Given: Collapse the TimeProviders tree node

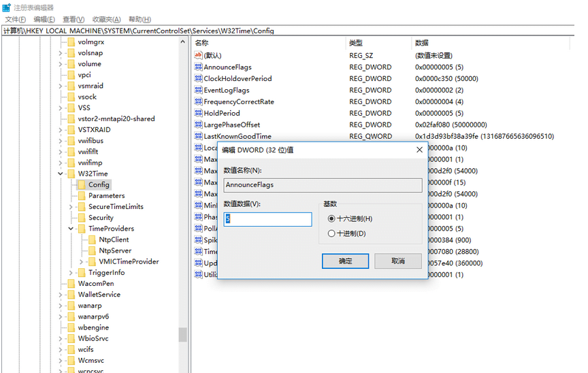Looking at the screenshot, I should 71,229.
